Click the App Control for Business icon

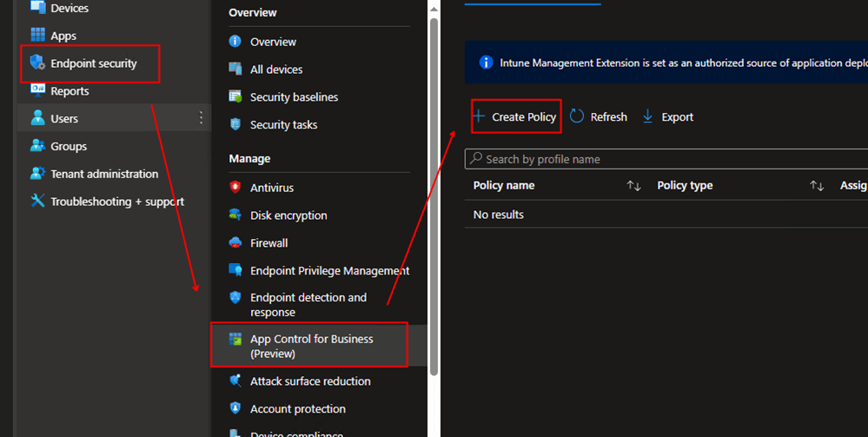point(235,339)
